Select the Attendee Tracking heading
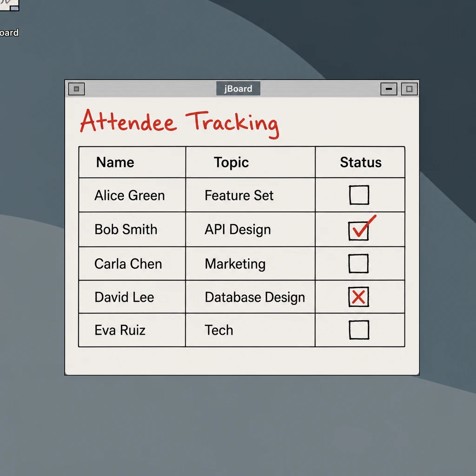 point(180,123)
